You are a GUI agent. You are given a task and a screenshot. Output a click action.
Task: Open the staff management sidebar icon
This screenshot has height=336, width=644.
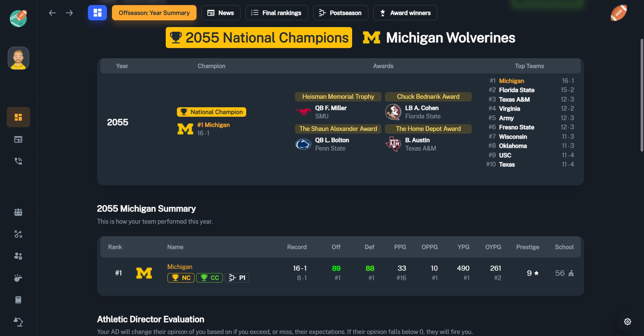[x=18, y=256]
